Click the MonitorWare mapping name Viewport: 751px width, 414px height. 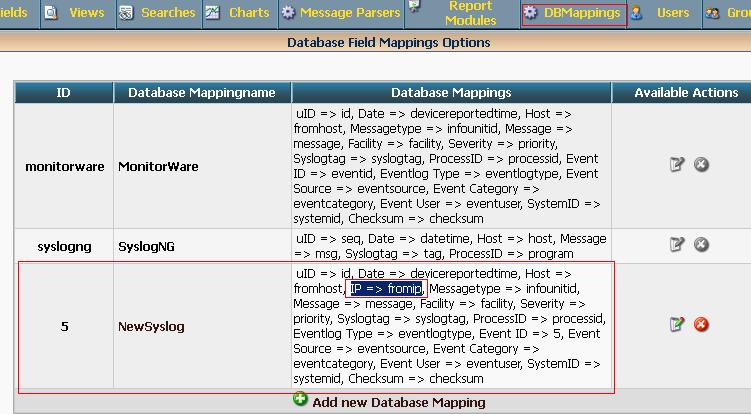[158, 166]
